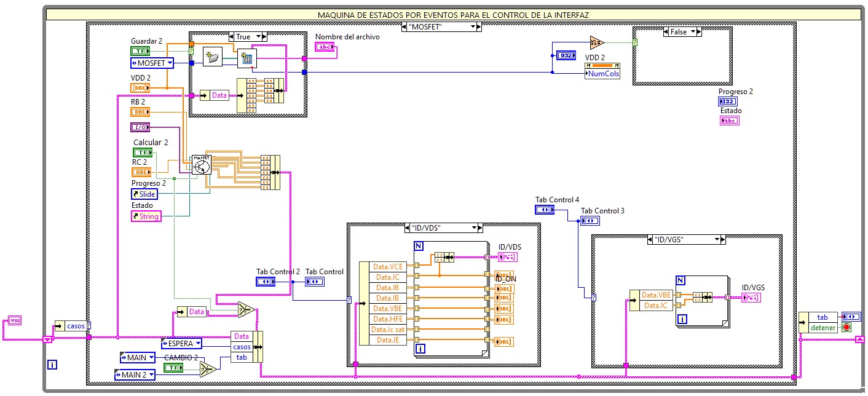The height and width of the screenshot is (396, 868).
Task: Click the string constant outside the loop
Action: pos(14,320)
